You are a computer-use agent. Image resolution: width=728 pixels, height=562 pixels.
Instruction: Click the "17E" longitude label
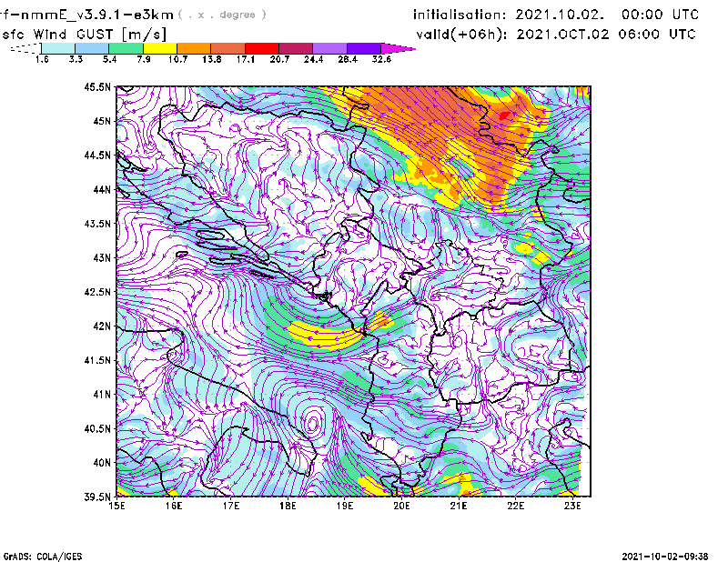(x=231, y=506)
